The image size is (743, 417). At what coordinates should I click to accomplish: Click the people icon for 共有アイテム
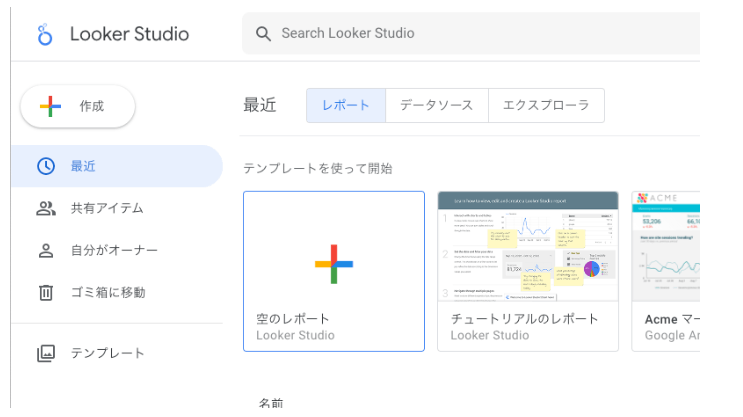click(46, 208)
